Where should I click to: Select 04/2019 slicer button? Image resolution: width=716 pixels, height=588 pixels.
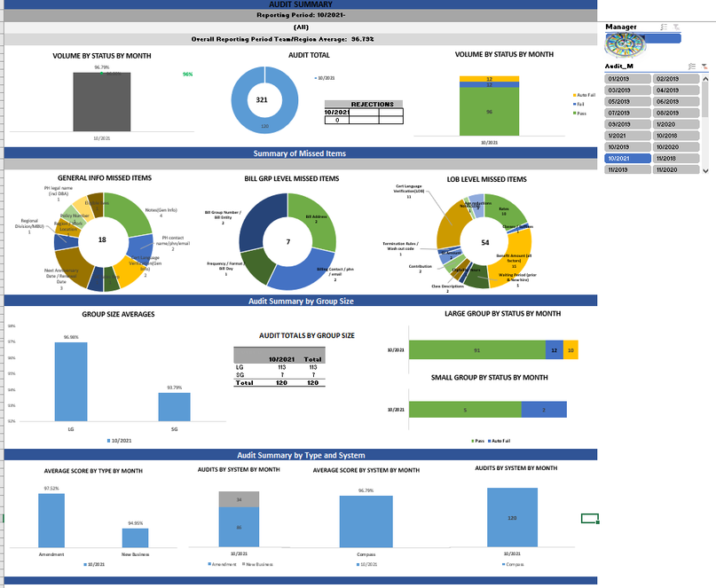coord(676,90)
